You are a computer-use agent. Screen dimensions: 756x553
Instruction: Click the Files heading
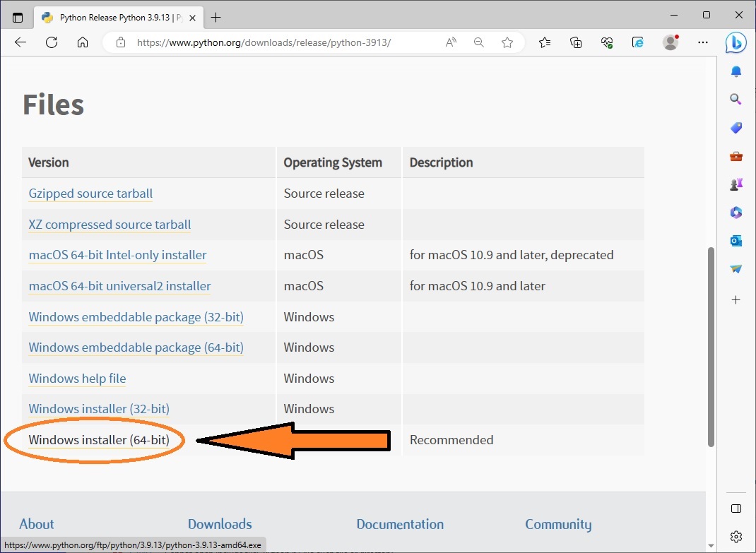54,105
